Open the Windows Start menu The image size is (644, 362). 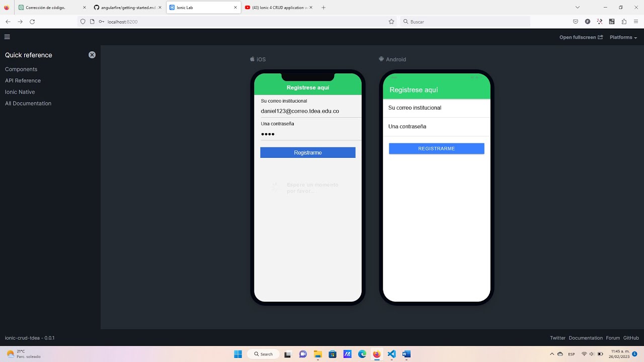[x=238, y=354]
